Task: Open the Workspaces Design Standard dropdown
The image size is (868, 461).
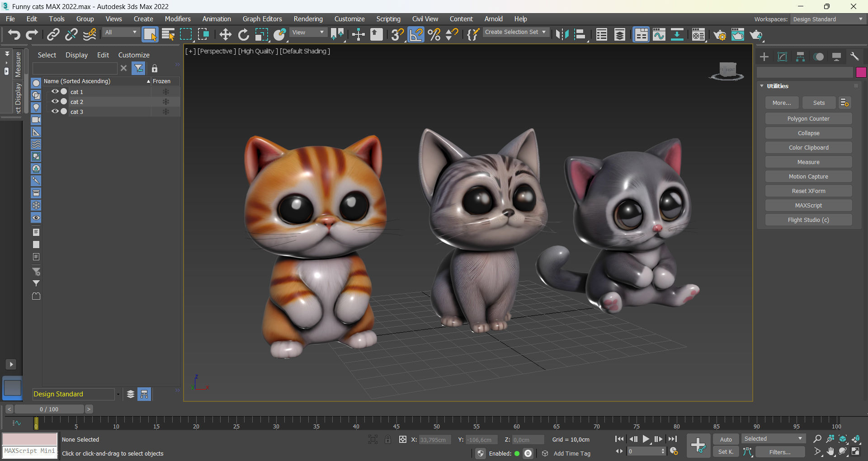Action: tap(828, 19)
